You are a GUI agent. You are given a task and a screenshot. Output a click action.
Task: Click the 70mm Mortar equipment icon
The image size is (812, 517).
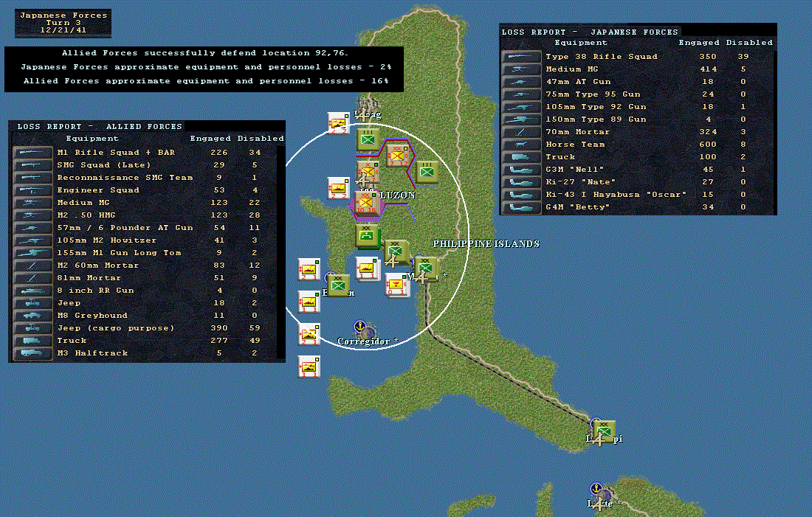click(x=520, y=132)
